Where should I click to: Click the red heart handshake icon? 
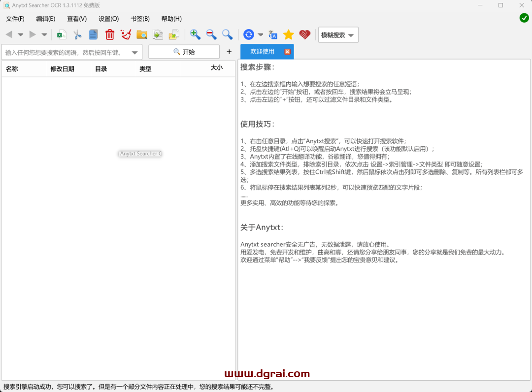pos(305,34)
